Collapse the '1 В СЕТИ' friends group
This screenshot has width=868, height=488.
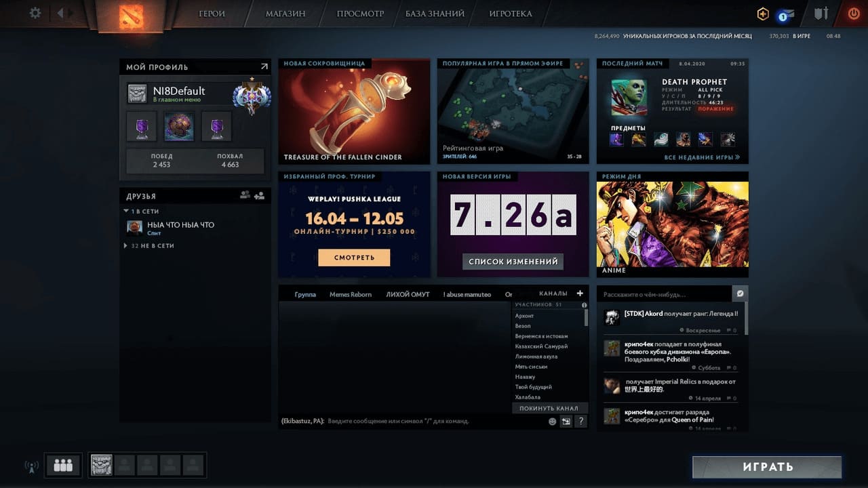pos(126,211)
